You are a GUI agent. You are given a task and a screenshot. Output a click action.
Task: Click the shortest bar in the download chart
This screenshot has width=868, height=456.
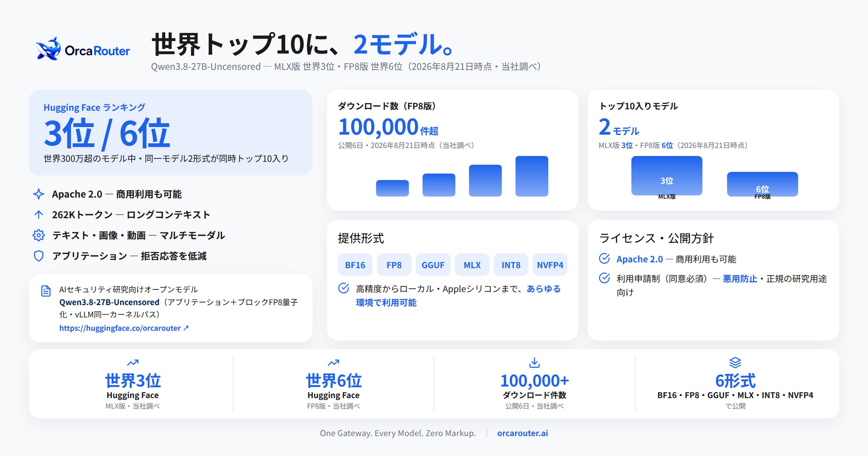(392, 188)
